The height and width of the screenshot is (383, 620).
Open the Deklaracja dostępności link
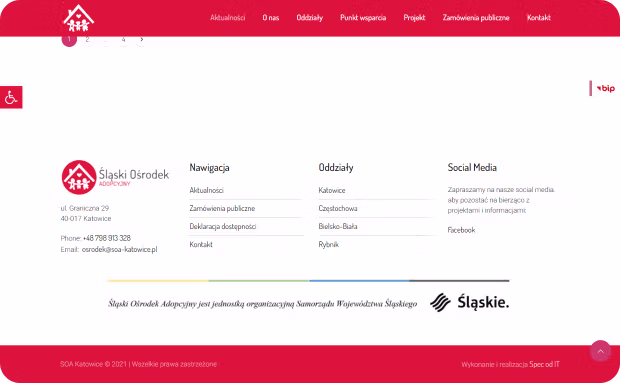click(223, 226)
